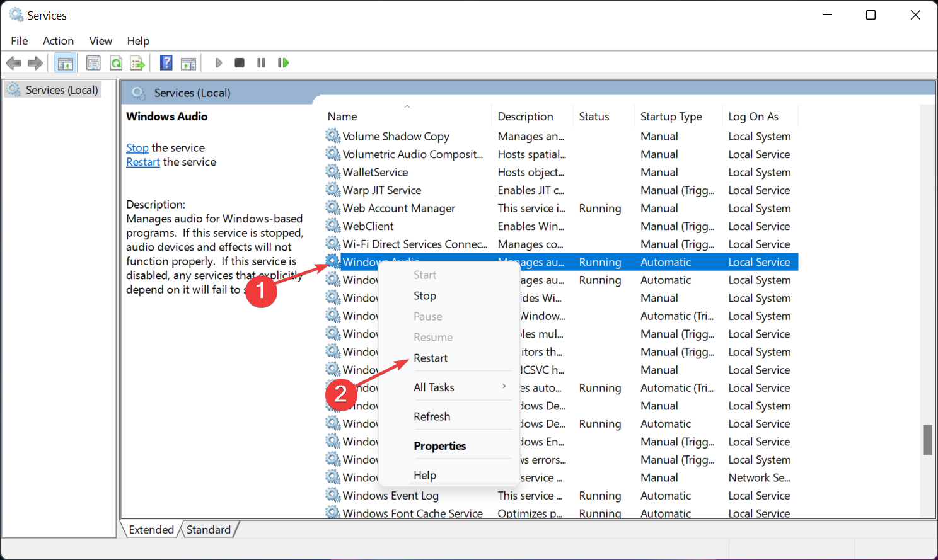Click Running status of Web Account Manager

pyautogui.click(x=600, y=208)
